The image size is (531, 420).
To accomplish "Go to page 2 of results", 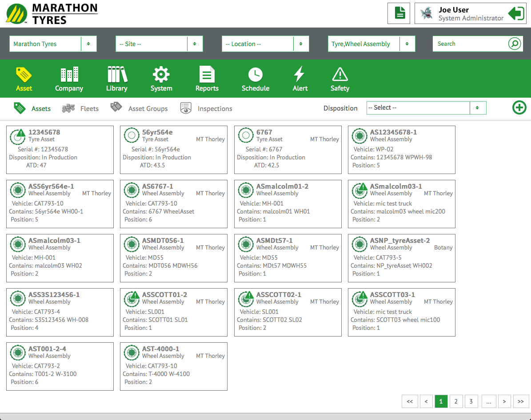I will [x=455, y=401].
